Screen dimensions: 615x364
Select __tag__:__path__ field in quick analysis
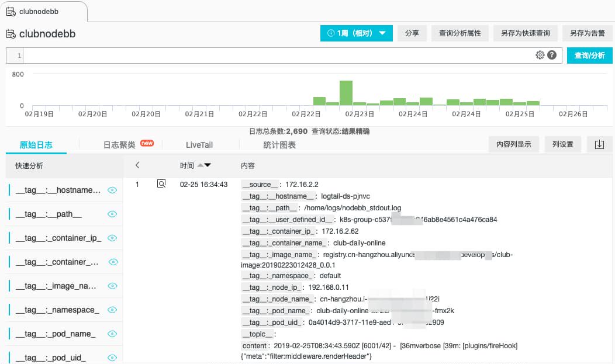coord(49,214)
